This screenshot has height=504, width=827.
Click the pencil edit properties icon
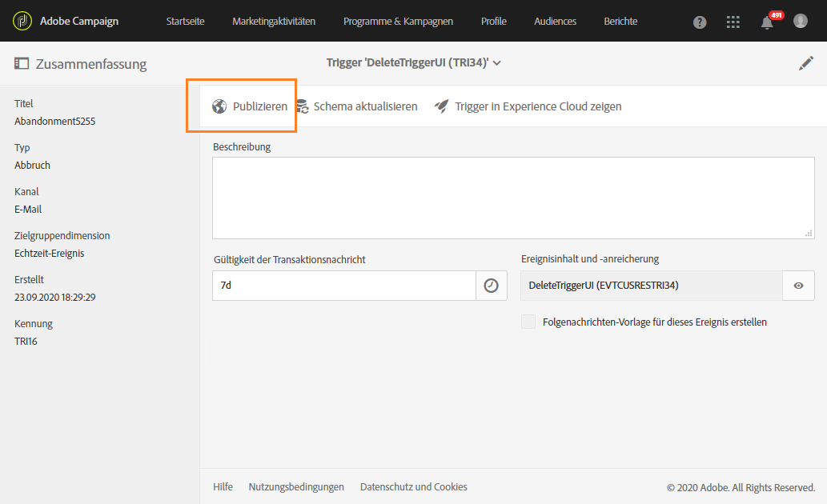(805, 63)
